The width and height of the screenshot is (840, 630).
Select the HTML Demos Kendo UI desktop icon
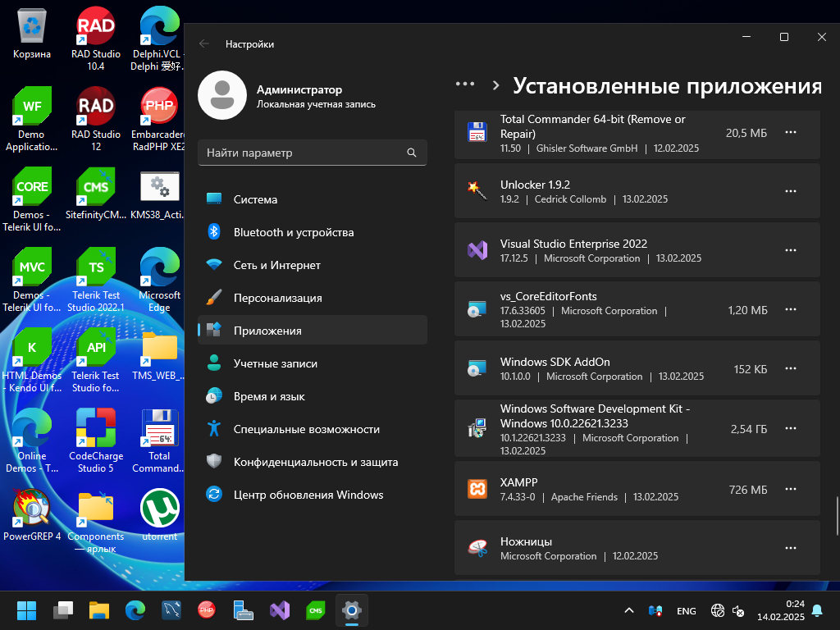(x=32, y=360)
